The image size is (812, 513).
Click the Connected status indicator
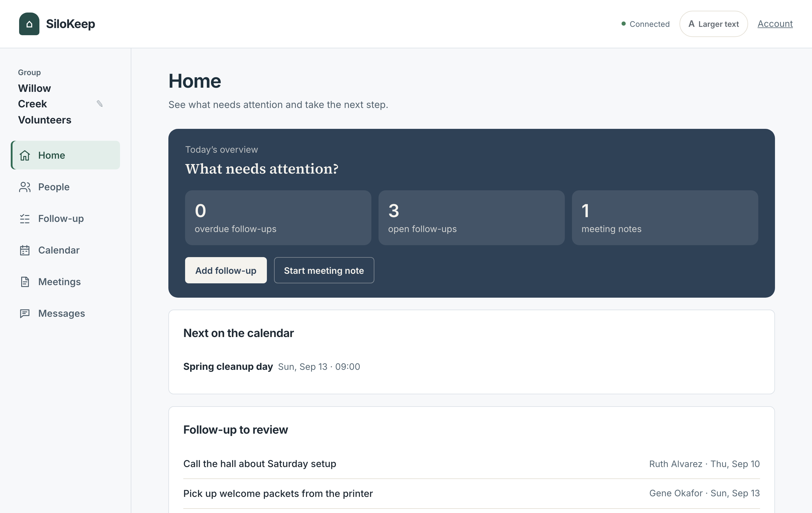(645, 24)
